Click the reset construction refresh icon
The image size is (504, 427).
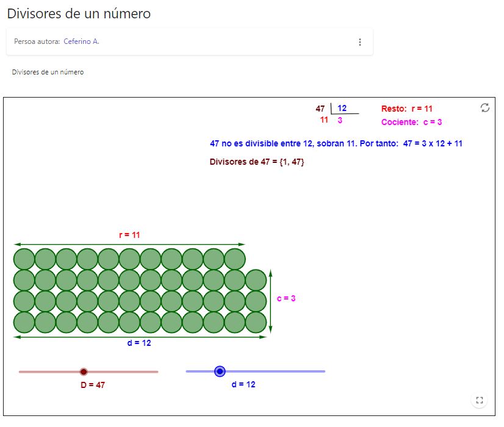point(484,107)
